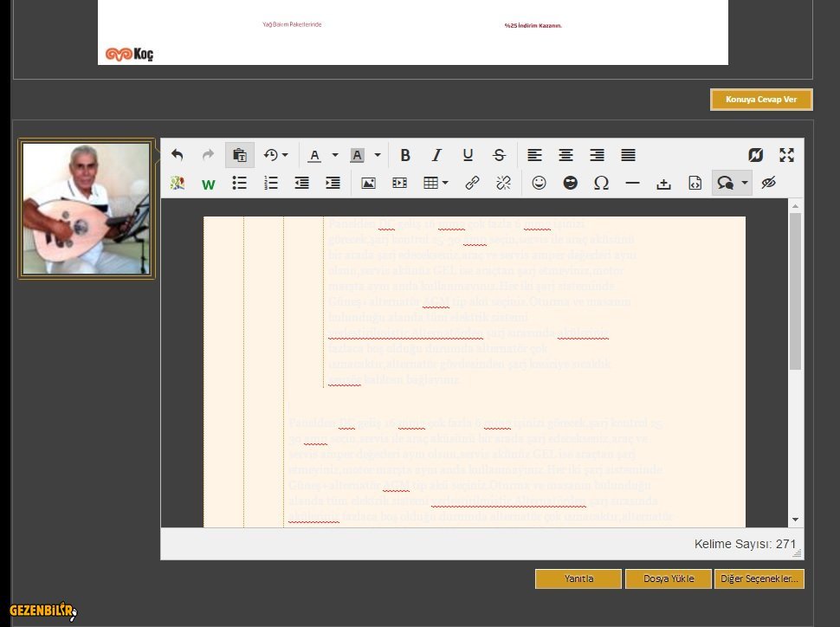
Task: Toggle italic formatting
Action: (x=436, y=155)
